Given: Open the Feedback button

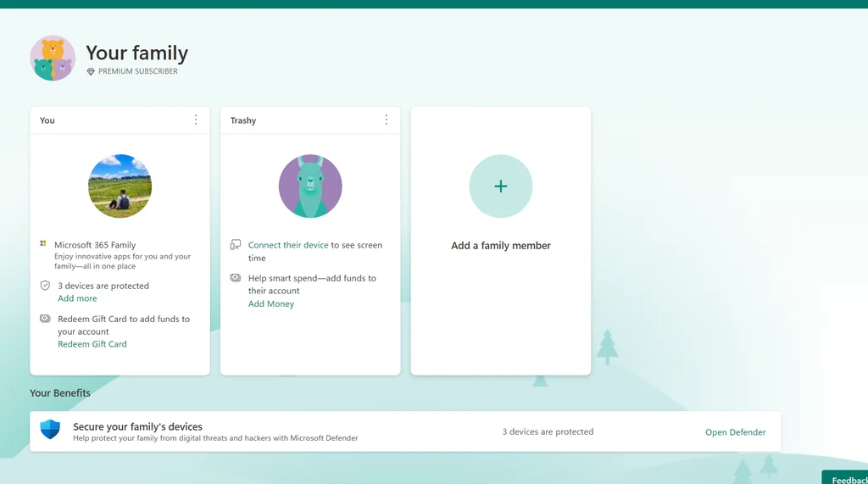Looking at the screenshot, I should click(847, 478).
